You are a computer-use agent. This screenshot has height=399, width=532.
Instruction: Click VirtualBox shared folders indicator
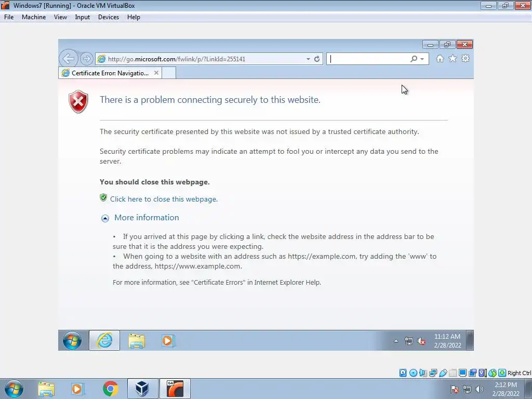(453, 373)
